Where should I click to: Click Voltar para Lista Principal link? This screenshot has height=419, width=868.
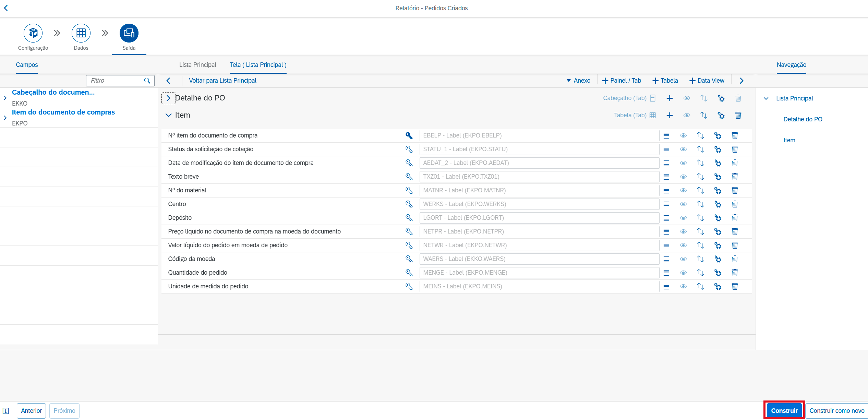click(x=222, y=81)
